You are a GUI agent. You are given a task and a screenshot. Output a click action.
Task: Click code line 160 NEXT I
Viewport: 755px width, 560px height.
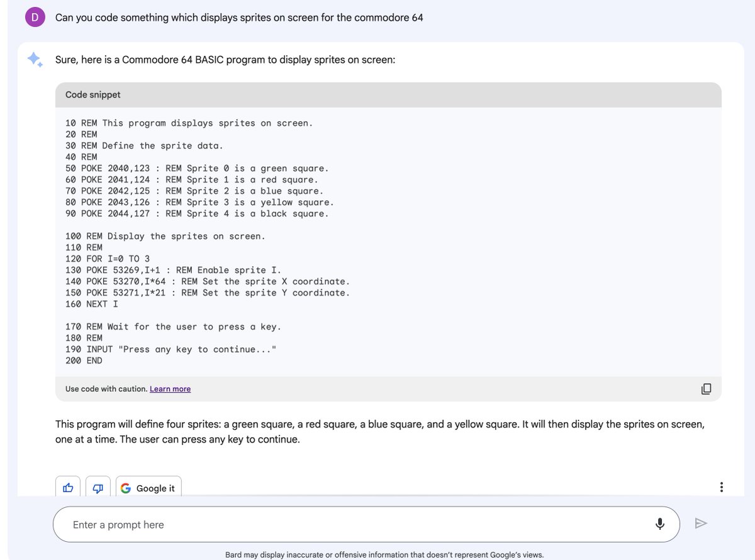(x=92, y=304)
